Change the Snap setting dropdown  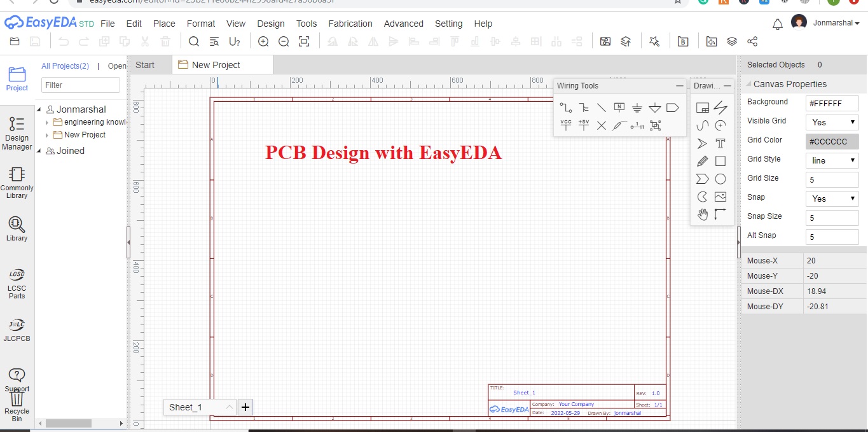point(832,198)
